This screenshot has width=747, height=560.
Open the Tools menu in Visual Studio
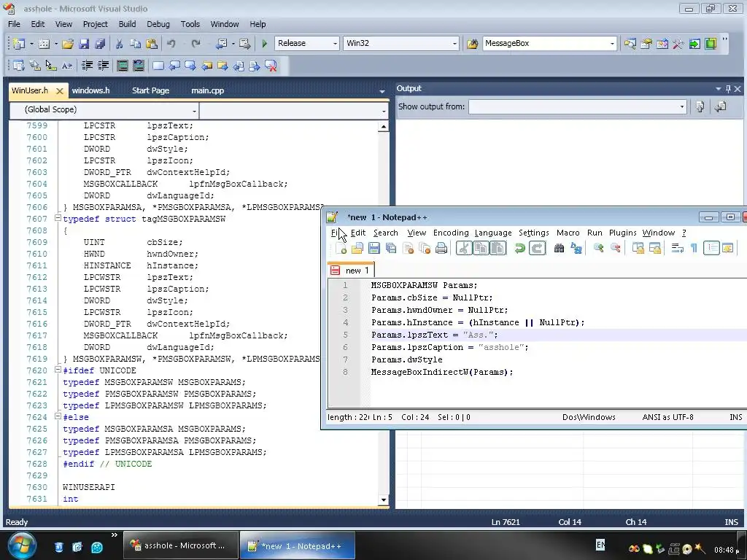pyautogui.click(x=190, y=24)
